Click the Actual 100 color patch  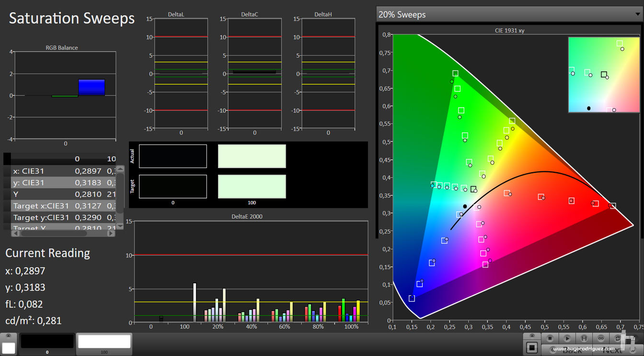tap(252, 156)
